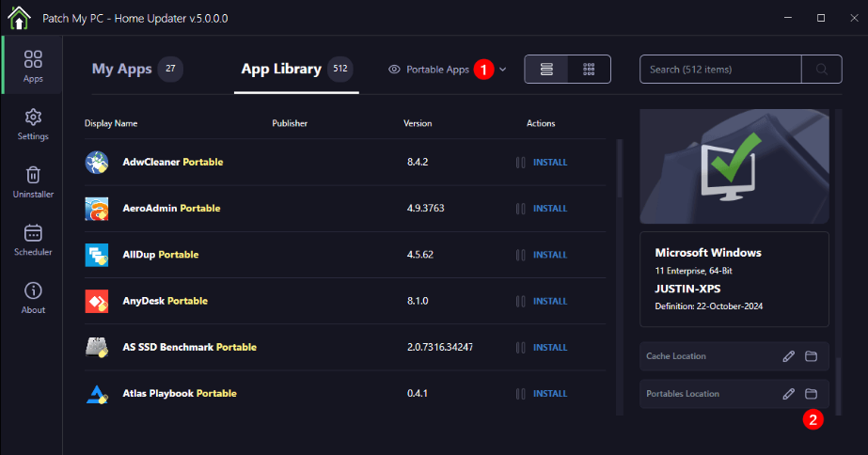Click the AnyDesk Portable app icon
This screenshot has width=868, height=455.
coord(97,301)
